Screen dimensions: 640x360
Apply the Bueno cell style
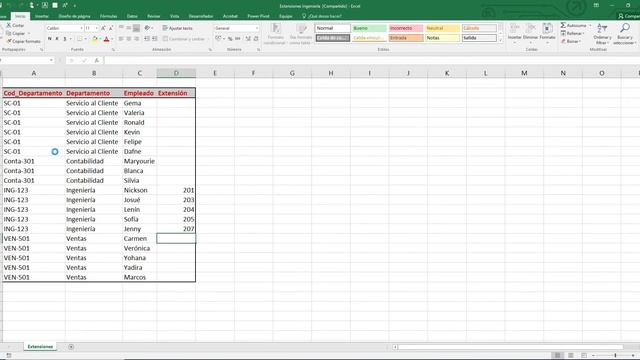coord(369,28)
